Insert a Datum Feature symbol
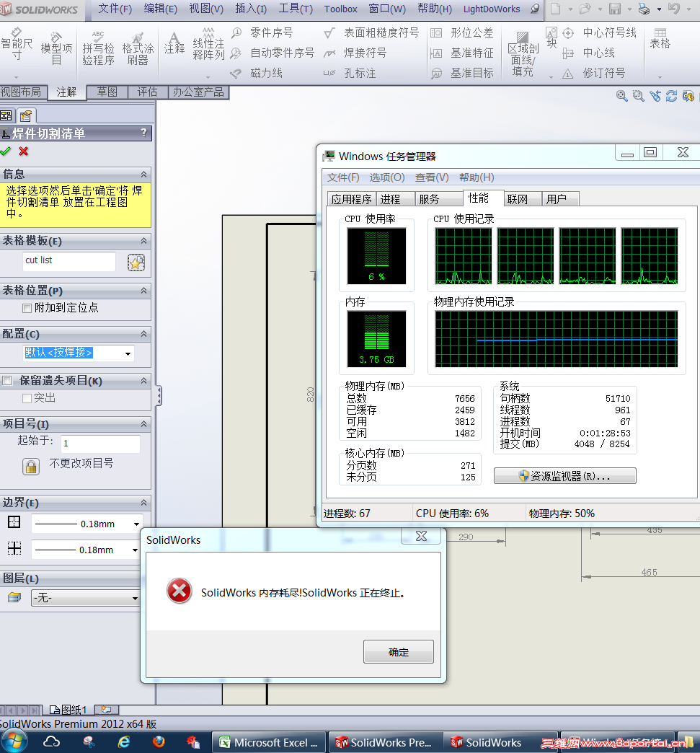The width and height of the screenshot is (700, 753). click(462, 53)
